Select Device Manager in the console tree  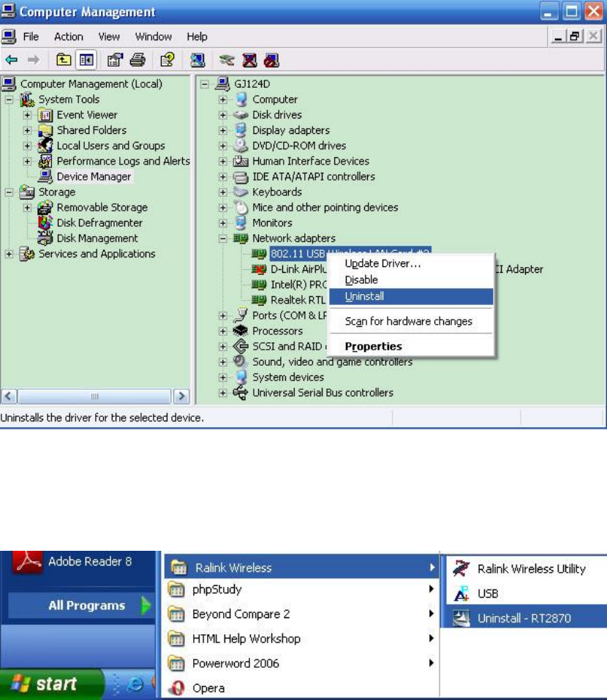coord(94,177)
